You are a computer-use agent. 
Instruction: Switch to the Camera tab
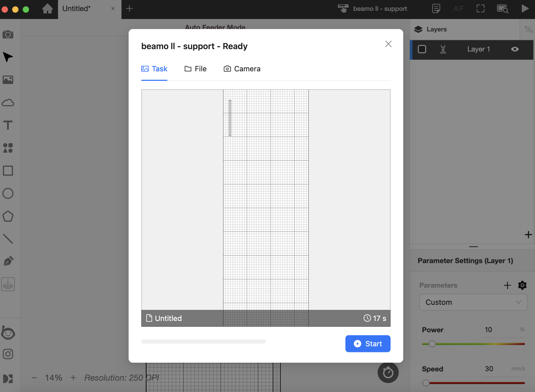click(x=242, y=69)
